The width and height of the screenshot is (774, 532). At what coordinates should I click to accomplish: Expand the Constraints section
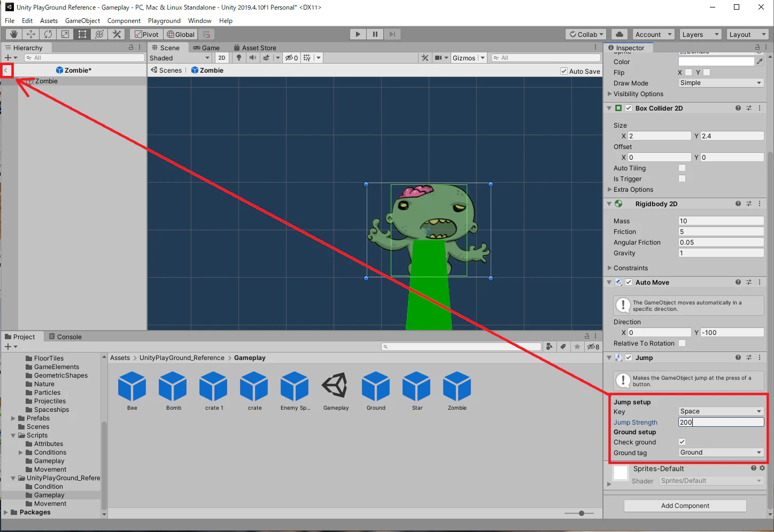point(630,268)
